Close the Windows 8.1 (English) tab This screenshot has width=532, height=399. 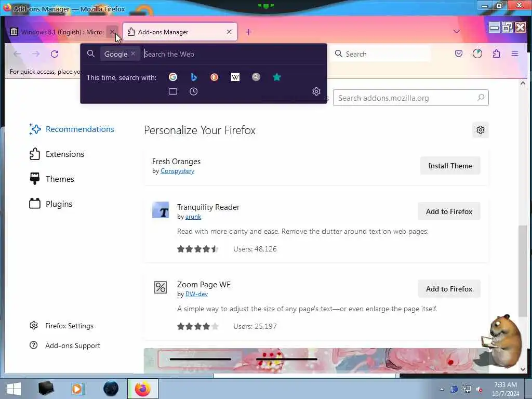click(112, 32)
